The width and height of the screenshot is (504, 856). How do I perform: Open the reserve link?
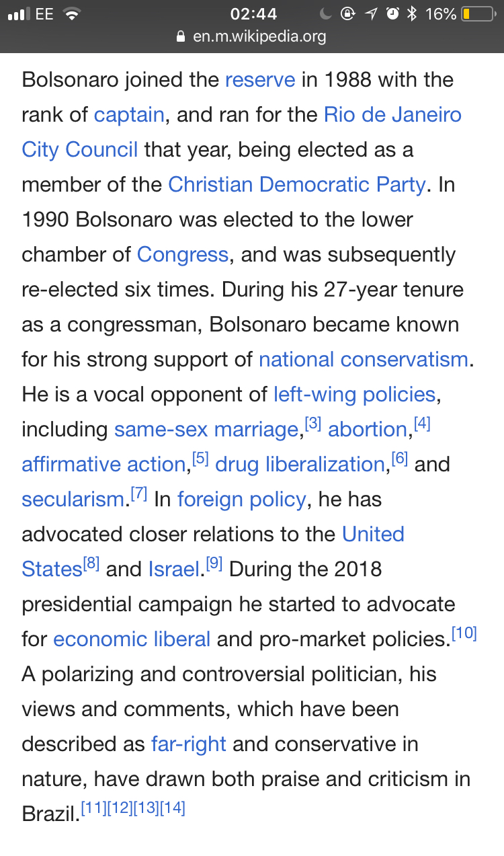coord(260,80)
